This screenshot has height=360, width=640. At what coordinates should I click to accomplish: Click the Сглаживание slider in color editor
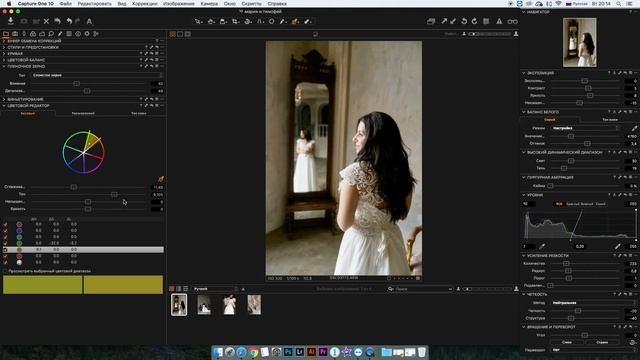[73, 187]
